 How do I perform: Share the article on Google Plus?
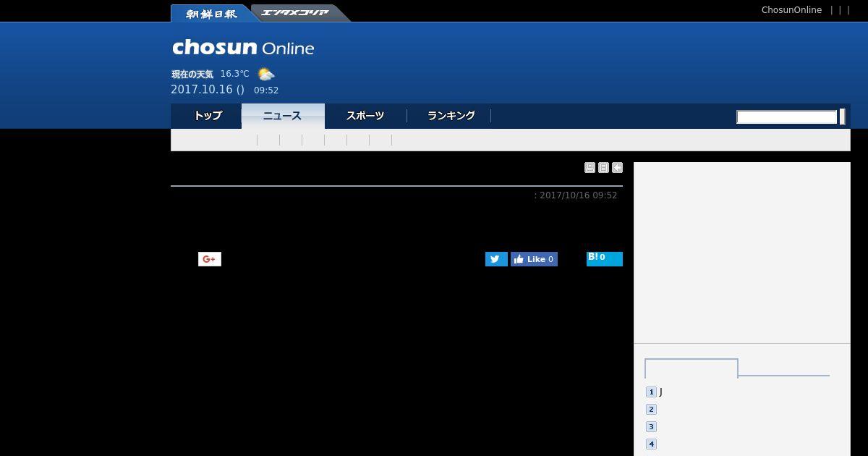(210, 259)
